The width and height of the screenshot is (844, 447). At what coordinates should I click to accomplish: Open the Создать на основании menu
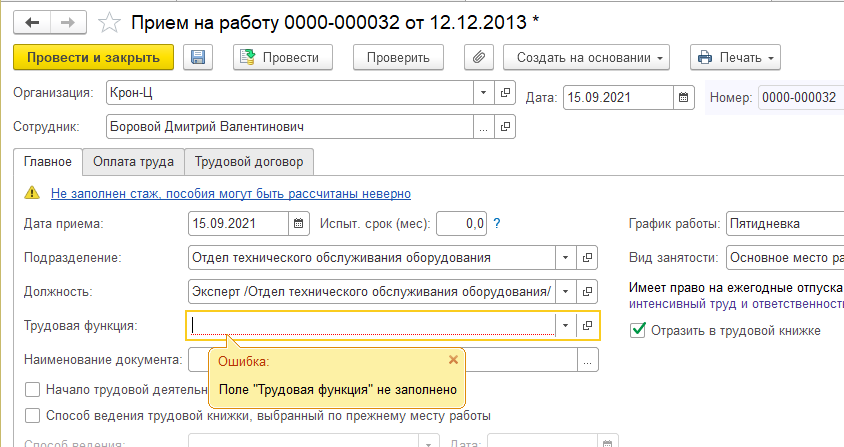[x=586, y=57]
